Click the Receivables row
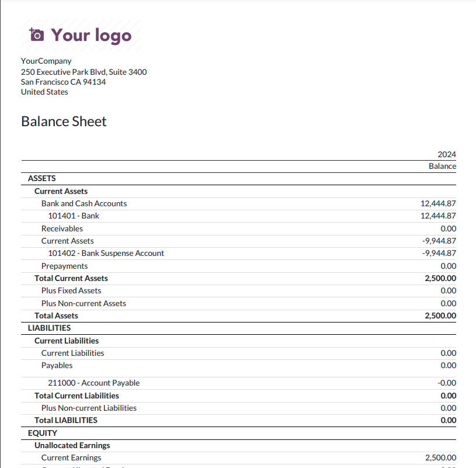Screen dimensions: 476x468 pos(62,228)
